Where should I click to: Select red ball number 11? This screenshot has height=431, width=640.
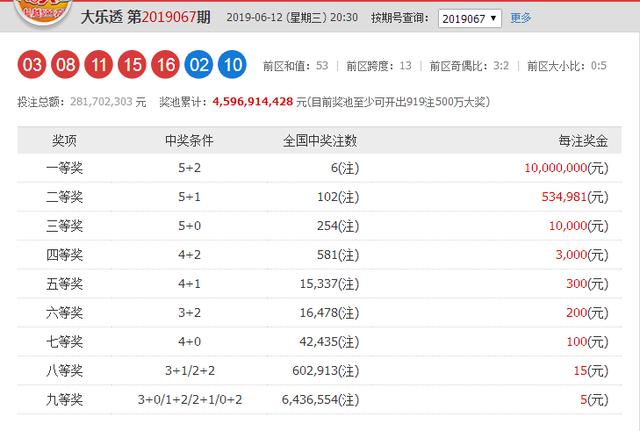99,64
